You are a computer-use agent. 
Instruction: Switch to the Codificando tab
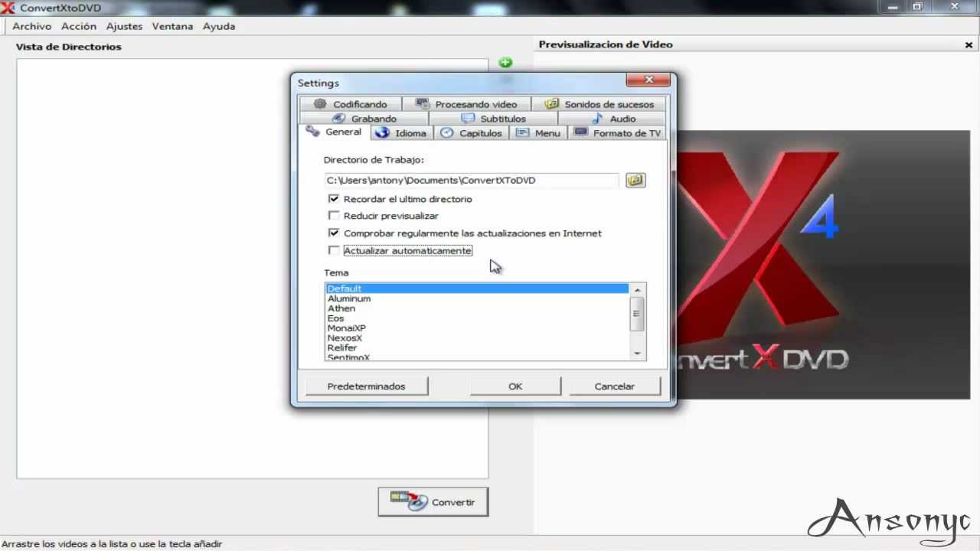[x=350, y=103]
